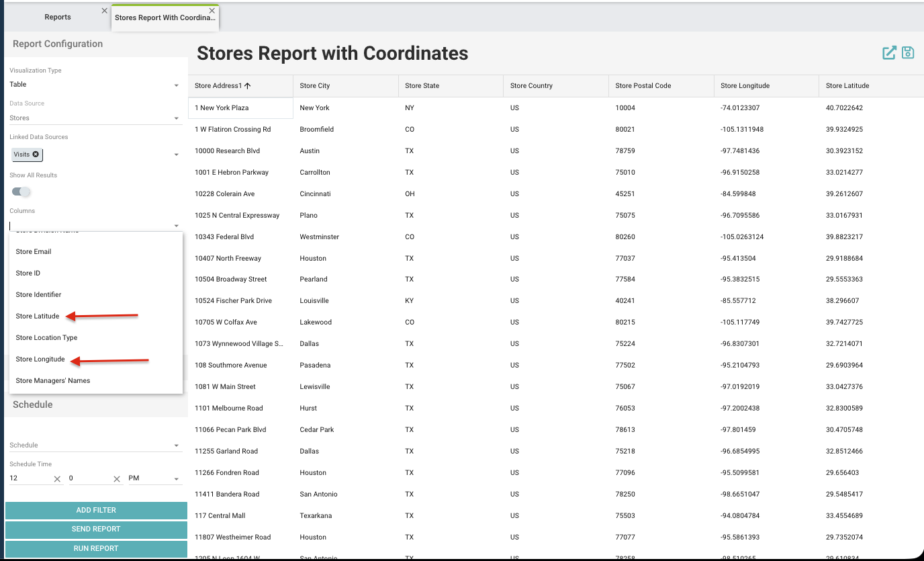This screenshot has height=561, width=924.
Task: Click postal code 75010
Action: point(661,173)
